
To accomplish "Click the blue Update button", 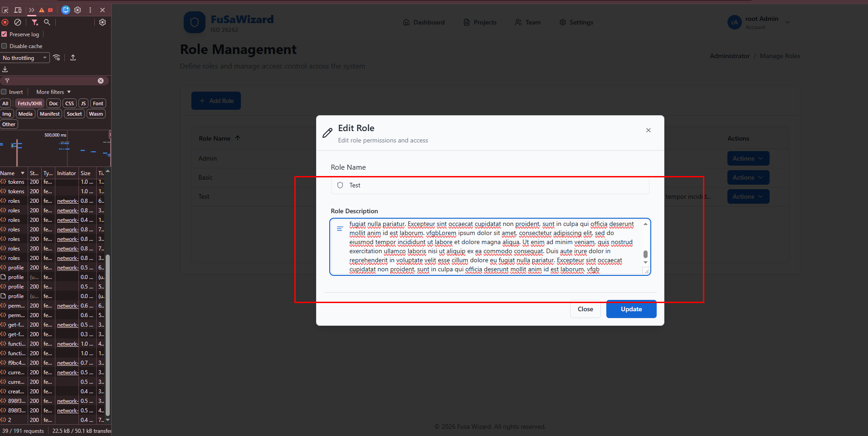I will click(x=631, y=309).
